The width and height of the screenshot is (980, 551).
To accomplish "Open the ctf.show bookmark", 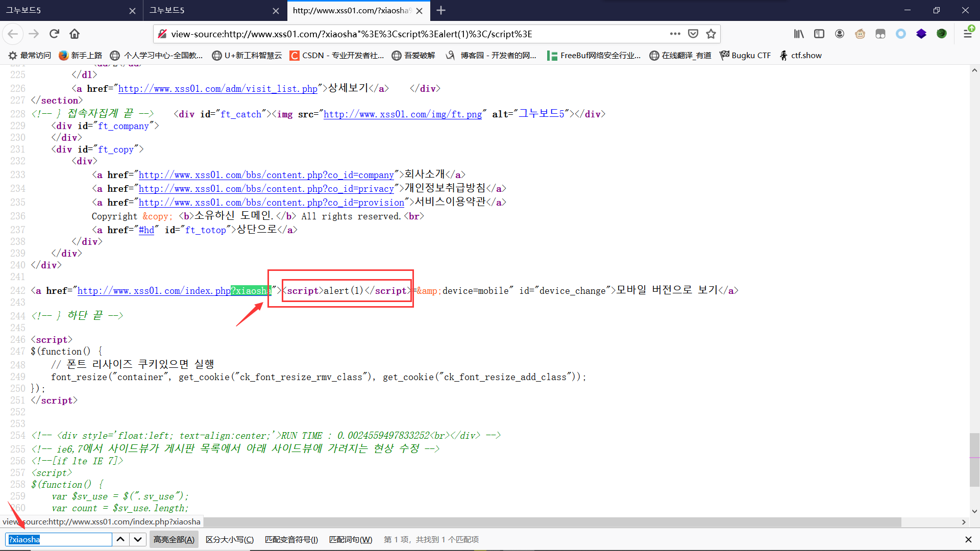I will point(800,55).
